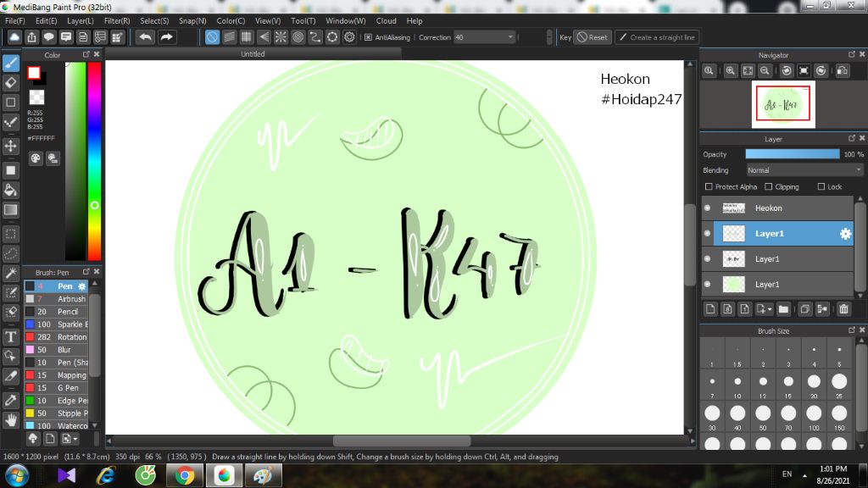Float the Layer panel
This screenshot has height=488, width=868.
point(851,138)
